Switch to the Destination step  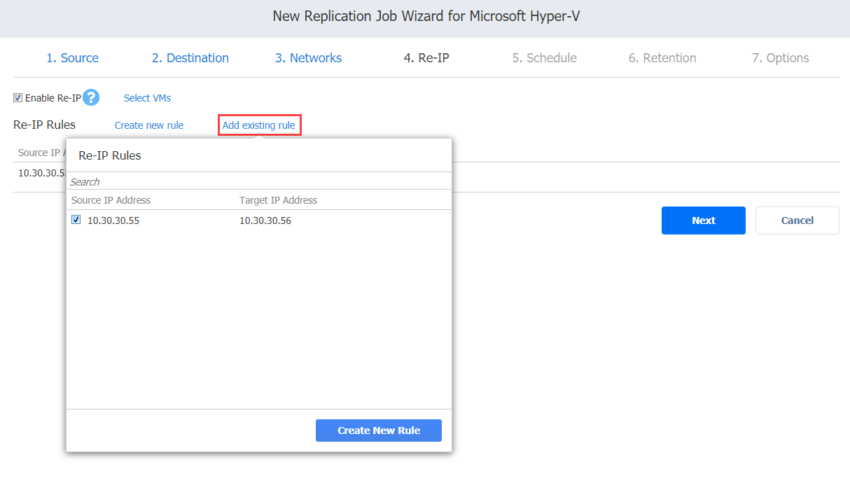click(190, 58)
